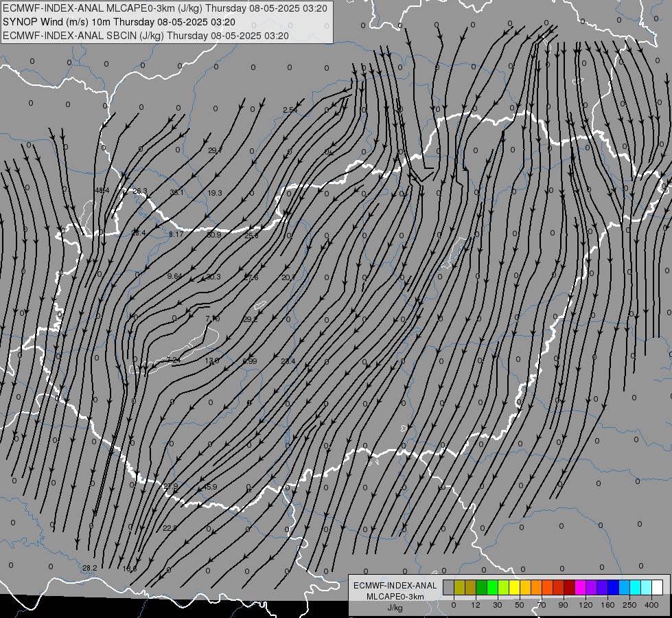Click the map value '23.4'
This screenshot has width=672, height=618.
point(288,361)
